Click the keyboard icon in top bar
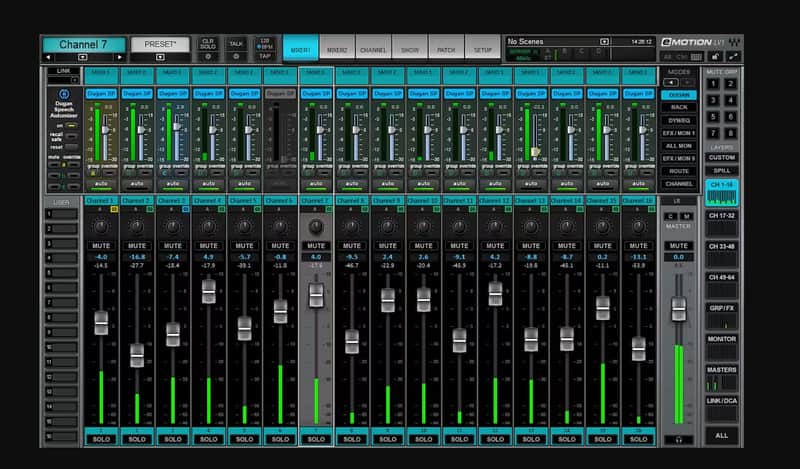 tap(696, 57)
